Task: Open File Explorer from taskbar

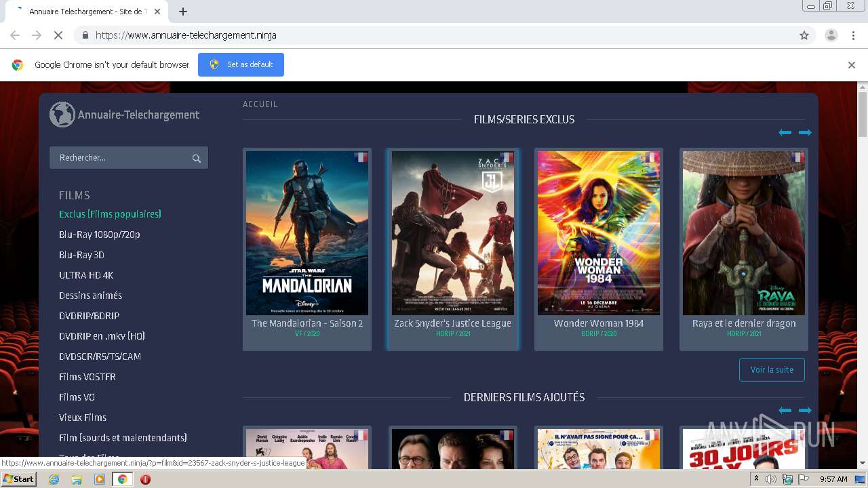Action: (77, 479)
